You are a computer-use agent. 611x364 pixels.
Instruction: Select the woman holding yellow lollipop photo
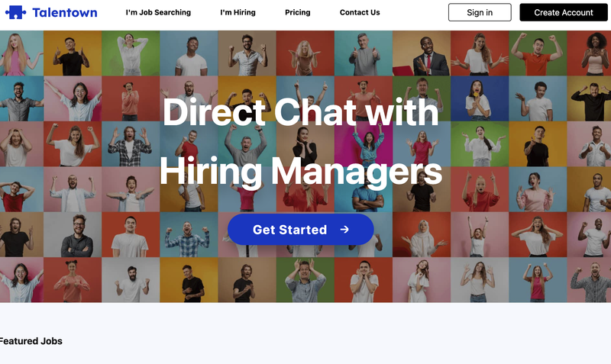(480, 98)
